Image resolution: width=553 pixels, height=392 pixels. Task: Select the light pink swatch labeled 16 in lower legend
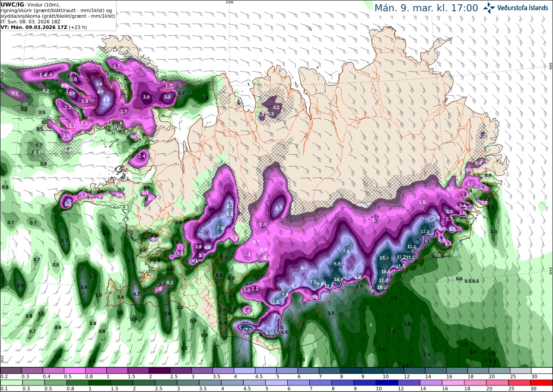(453, 383)
